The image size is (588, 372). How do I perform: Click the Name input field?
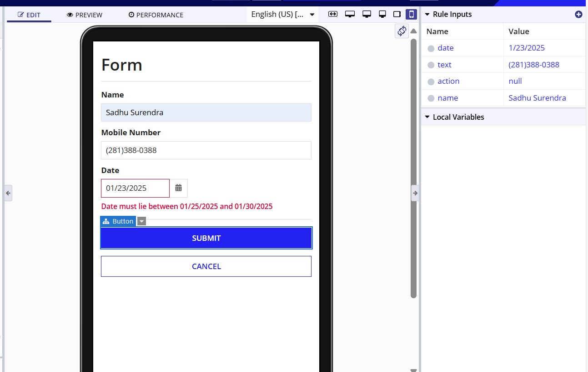[x=206, y=112]
